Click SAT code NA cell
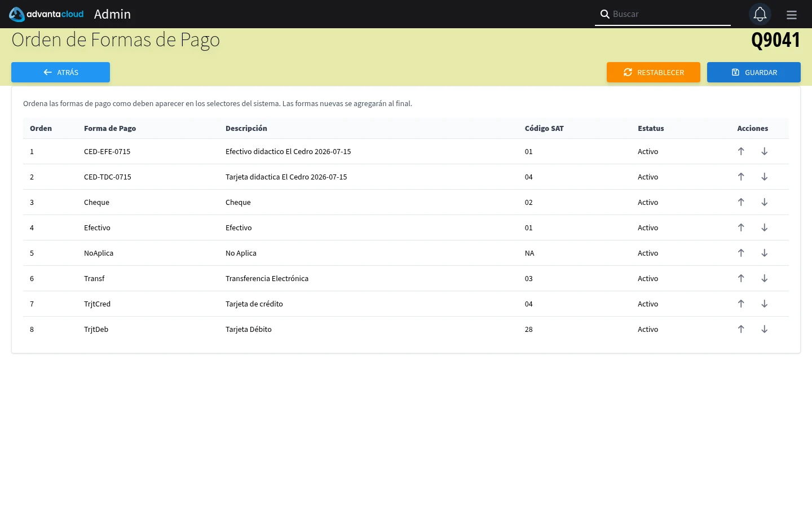This screenshot has width=812, height=508. pyautogui.click(x=529, y=253)
